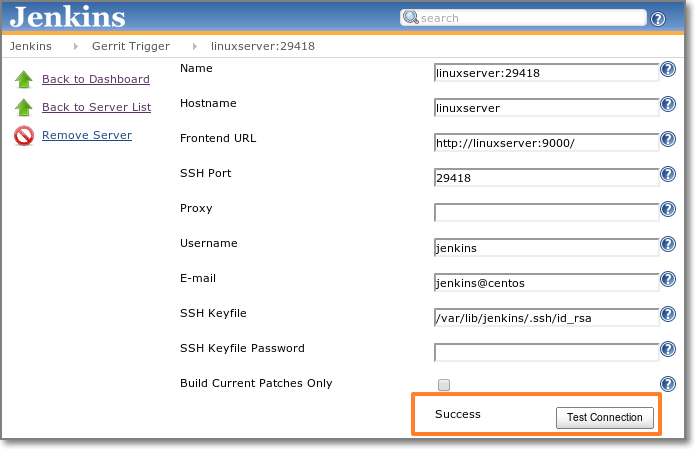Click the SSH Keyfile Password label

(x=242, y=348)
